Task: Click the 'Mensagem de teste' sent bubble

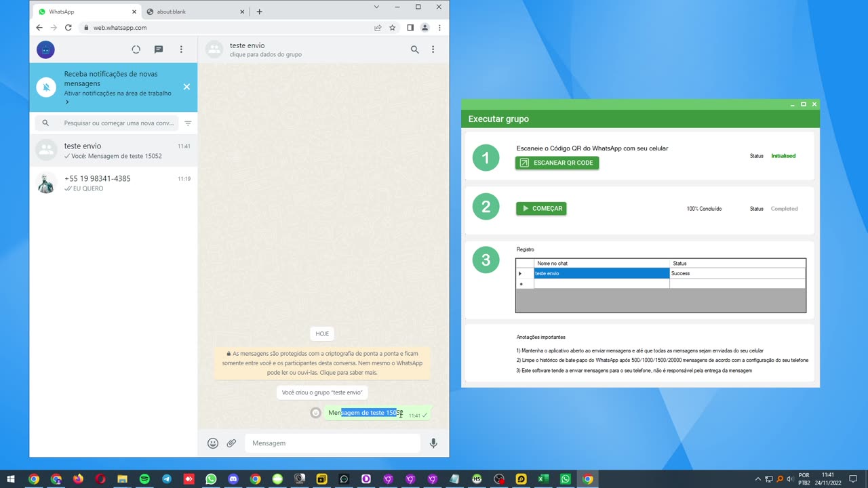Action: click(377, 413)
